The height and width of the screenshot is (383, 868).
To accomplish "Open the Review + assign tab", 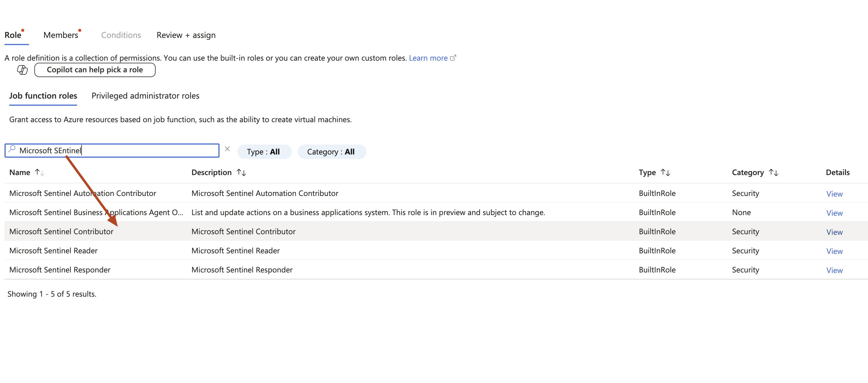I will click(186, 35).
